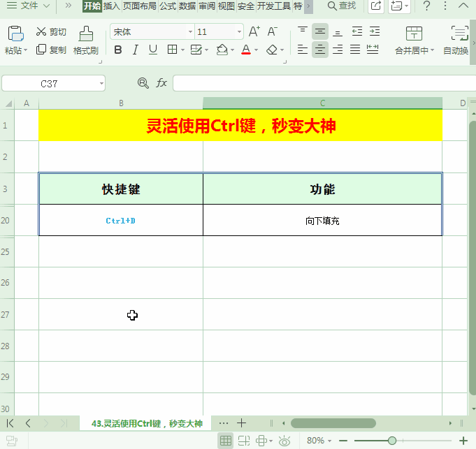476x449 pixels.
Task: Apply red font color
Action: coord(246,50)
